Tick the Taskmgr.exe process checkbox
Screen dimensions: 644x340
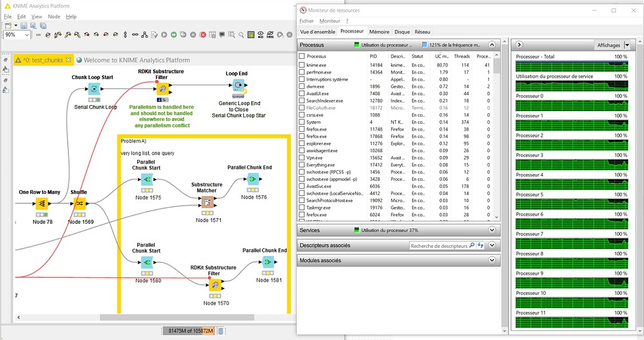[302, 208]
